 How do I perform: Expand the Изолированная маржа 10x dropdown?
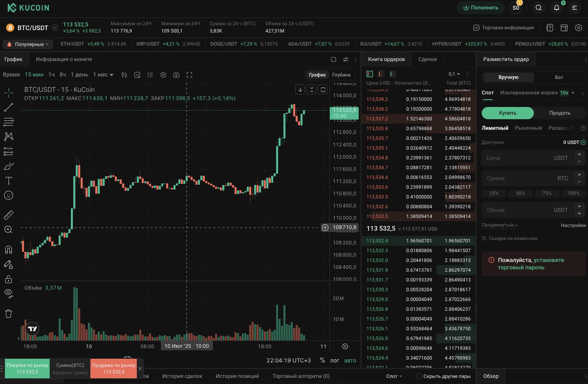[573, 93]
